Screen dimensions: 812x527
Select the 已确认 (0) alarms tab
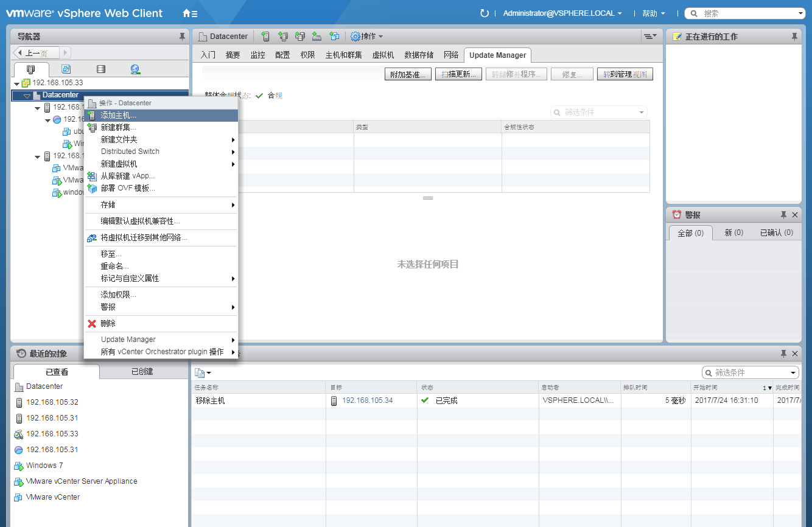point(777,232)
